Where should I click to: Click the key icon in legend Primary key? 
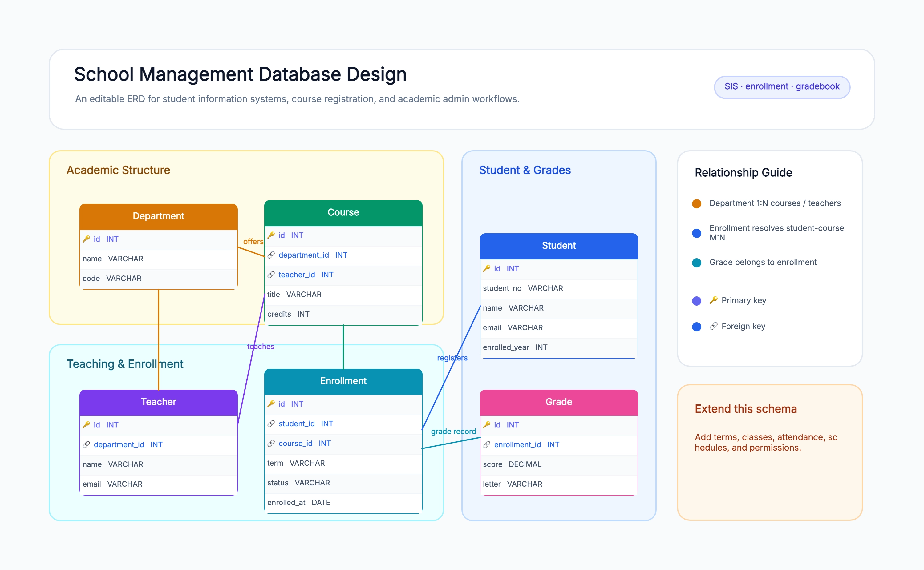click(x=714, y=300)
